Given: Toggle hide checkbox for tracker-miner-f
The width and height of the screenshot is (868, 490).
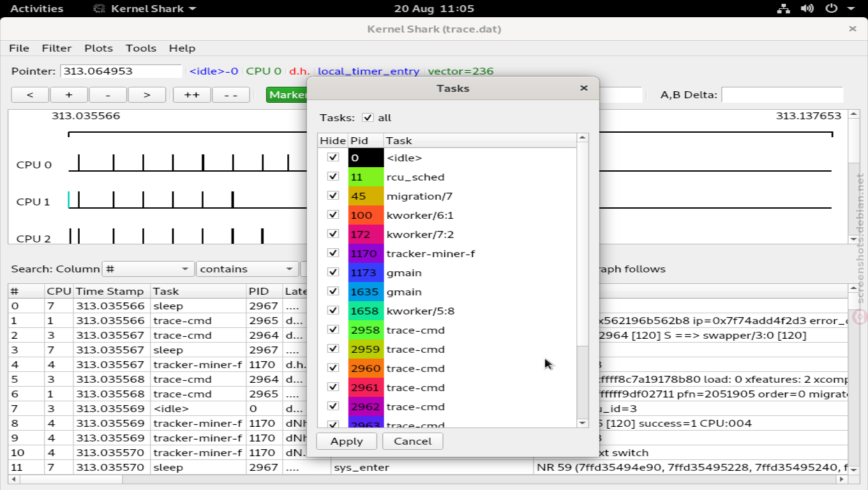Looking at the screenshot, I should 333,253.
